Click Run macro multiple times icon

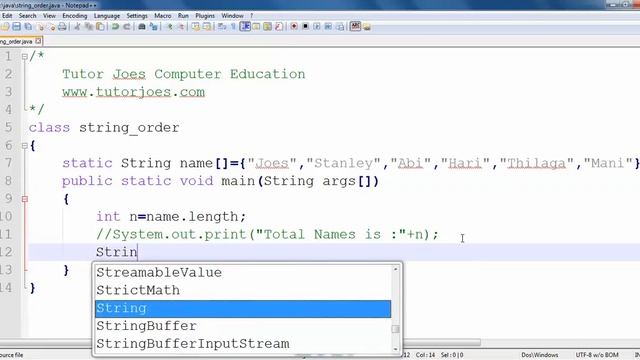[328, 27]
